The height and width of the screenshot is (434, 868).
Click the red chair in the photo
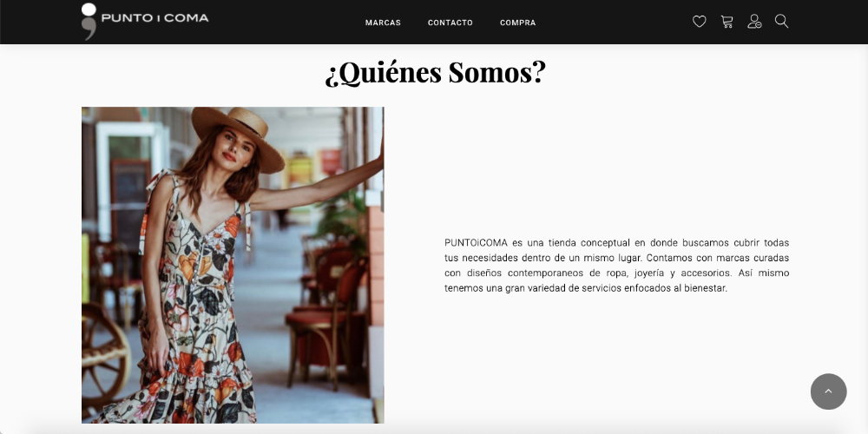click(326, 321)
